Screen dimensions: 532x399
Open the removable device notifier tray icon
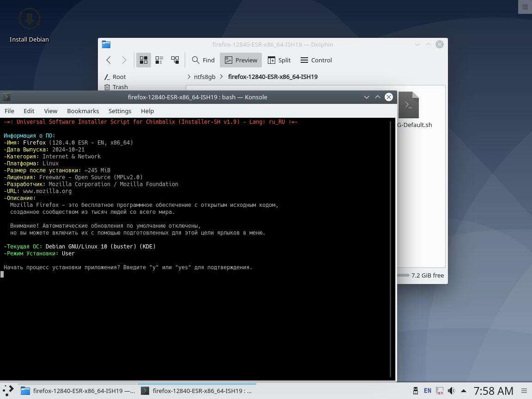coord(416,391)
